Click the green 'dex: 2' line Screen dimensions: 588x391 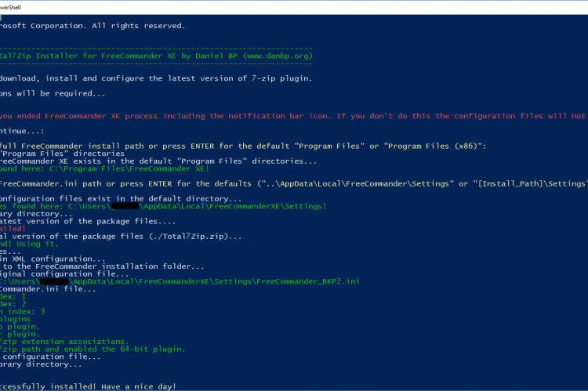(x=13, y=304)
